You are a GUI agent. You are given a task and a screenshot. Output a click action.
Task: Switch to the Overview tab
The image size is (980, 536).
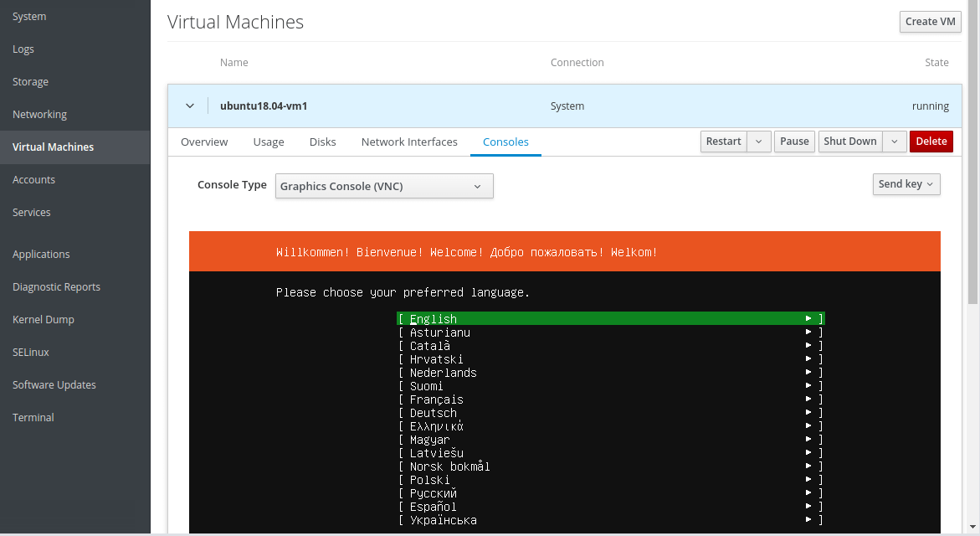pos(204,142)
